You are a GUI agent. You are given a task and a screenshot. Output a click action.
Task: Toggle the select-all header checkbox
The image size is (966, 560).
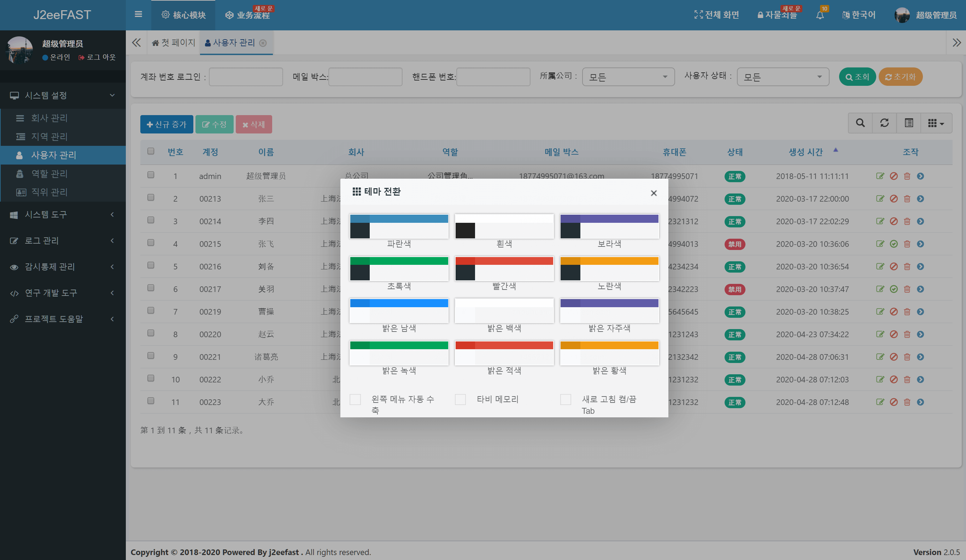tap(151, 151)
